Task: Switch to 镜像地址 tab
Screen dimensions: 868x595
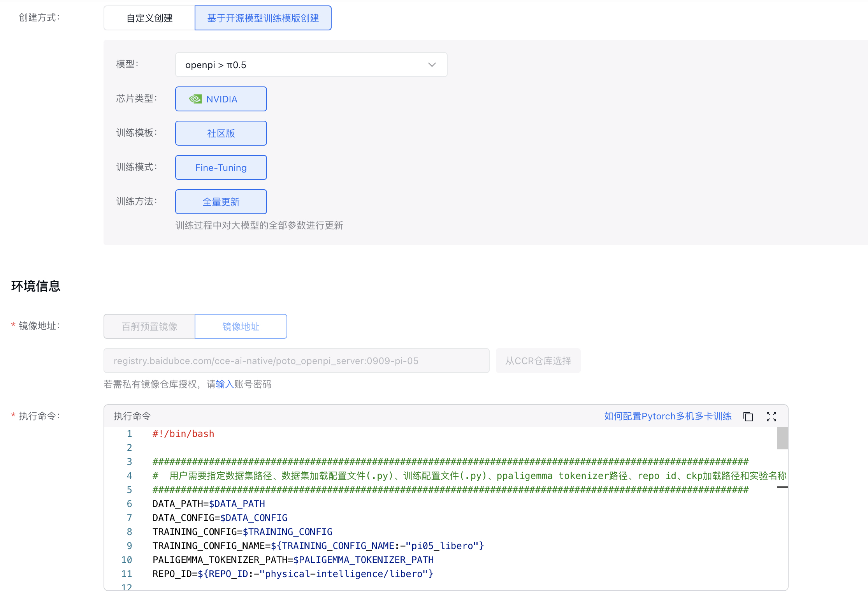Action: (x=241, y=326)
